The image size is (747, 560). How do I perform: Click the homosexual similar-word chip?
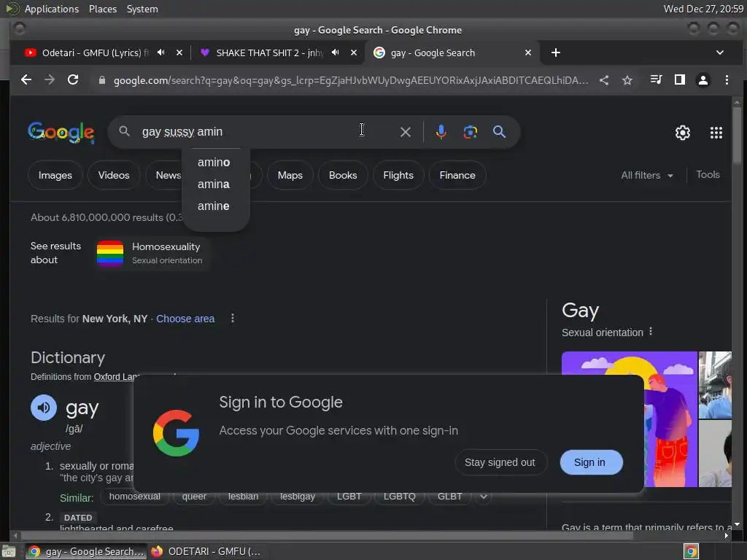click(x=135, y=497)
